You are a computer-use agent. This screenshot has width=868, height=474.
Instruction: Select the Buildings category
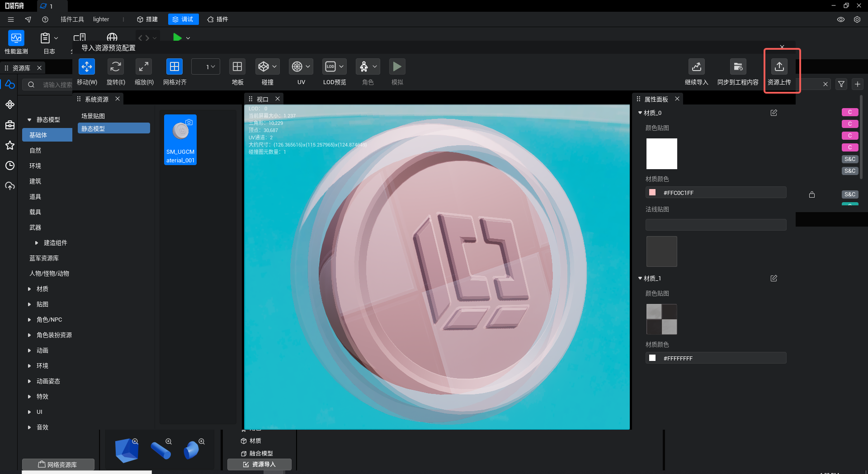coord(35,181)
